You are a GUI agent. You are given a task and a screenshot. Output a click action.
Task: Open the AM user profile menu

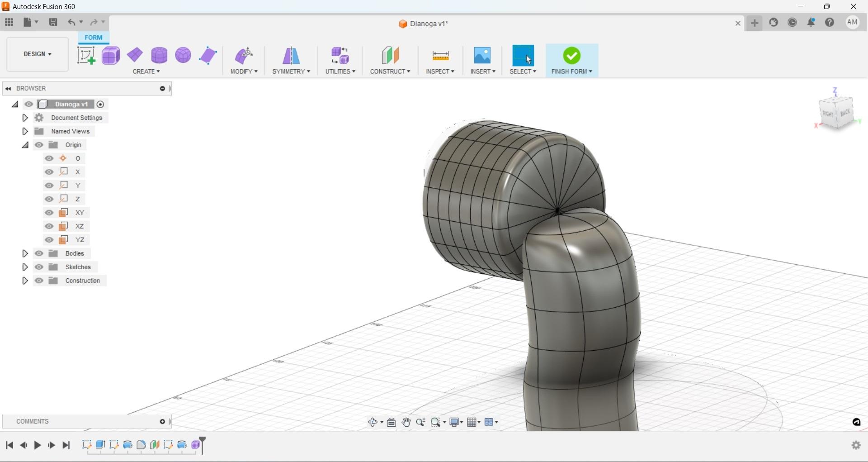(x=852, y=22)
